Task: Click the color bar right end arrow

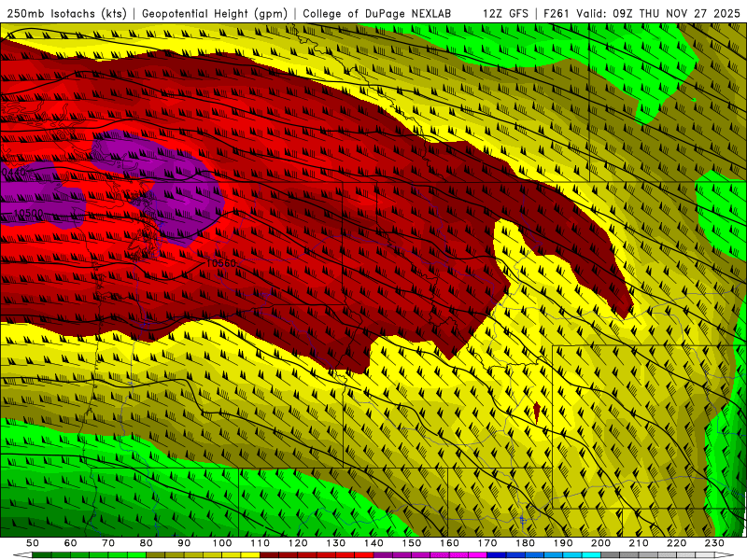Action: point(725,555)
